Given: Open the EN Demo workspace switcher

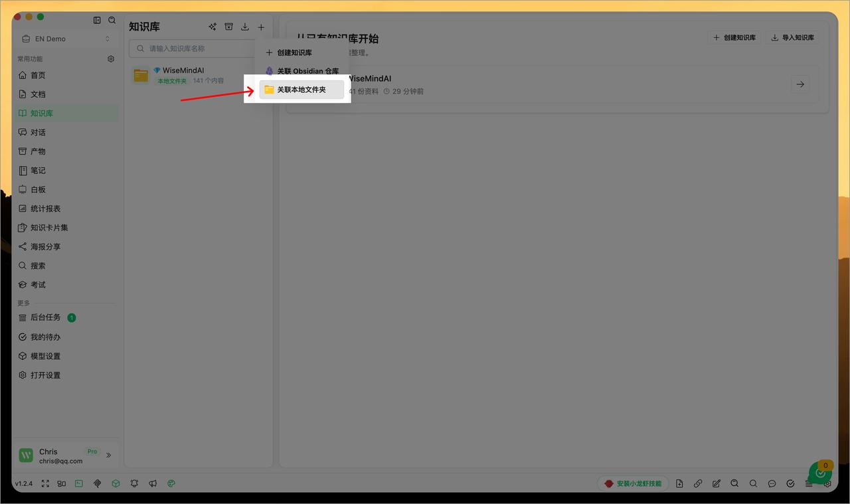Looking at the screenshot, I should [66, 39].
